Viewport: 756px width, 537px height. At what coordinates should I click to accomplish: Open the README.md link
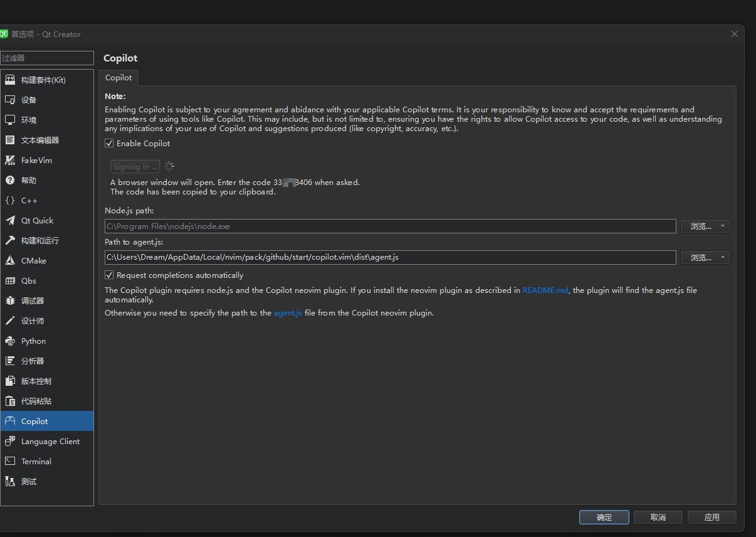click(545, 290)
